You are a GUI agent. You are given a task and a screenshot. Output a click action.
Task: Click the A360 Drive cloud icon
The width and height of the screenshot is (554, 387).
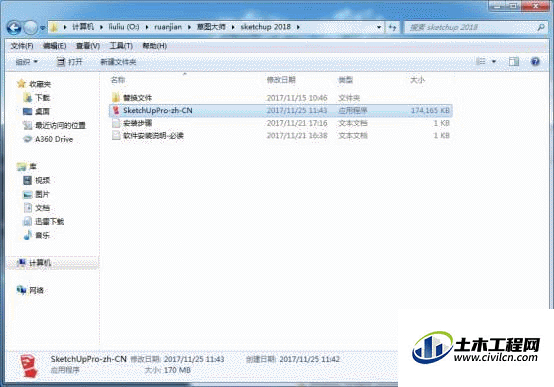point(28,139)
